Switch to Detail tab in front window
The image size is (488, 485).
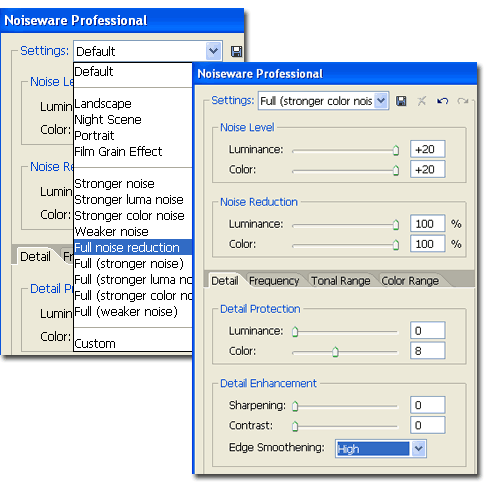click(x=225, y=281)
